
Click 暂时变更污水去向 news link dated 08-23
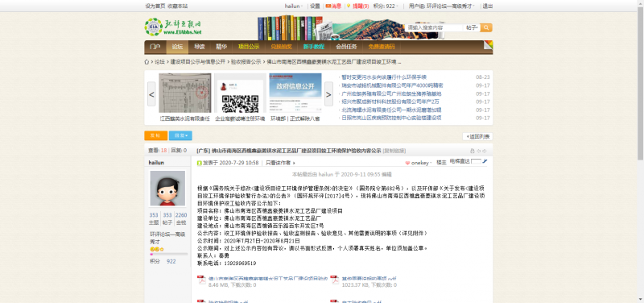[384, 77]
